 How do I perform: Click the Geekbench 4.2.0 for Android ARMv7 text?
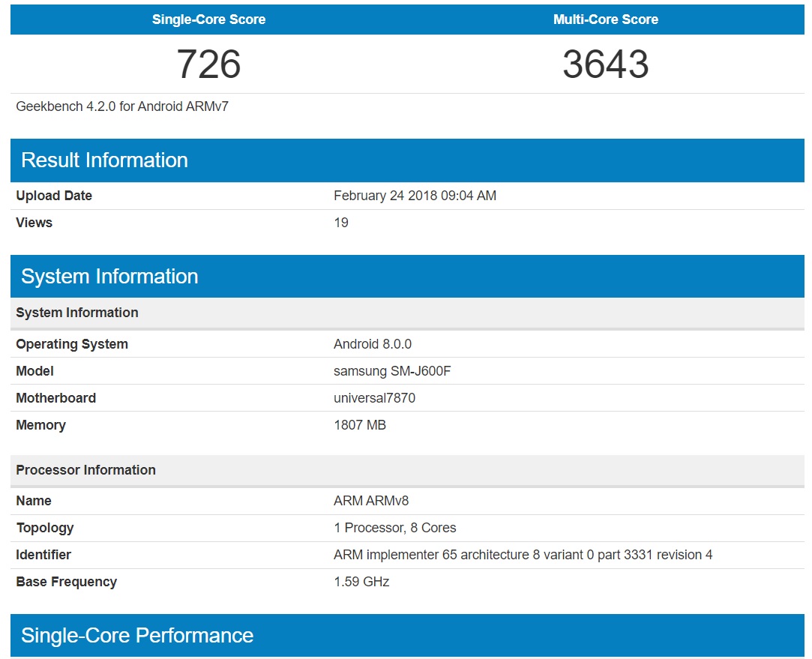coord(122,106)
